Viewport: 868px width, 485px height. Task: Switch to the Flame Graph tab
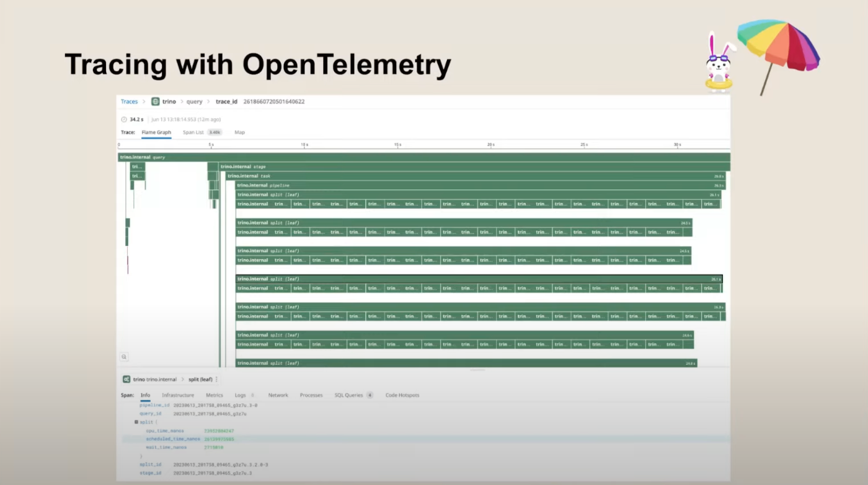pos(156,133)
